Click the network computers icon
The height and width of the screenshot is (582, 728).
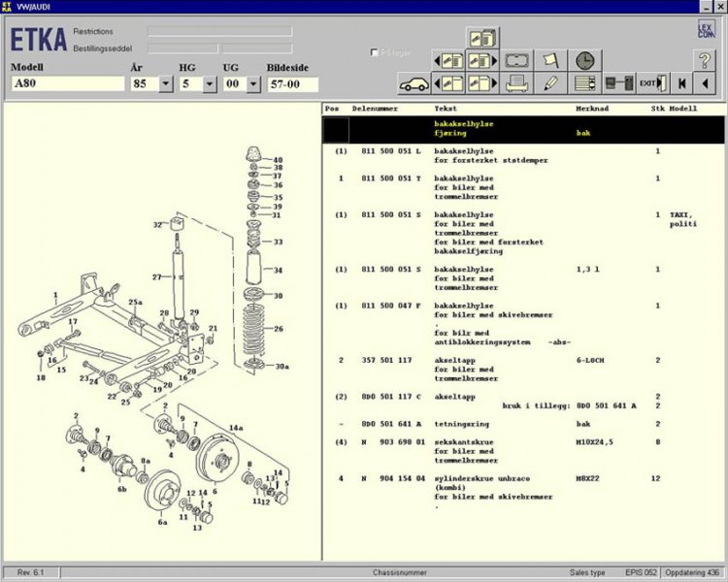(x=618, y=83)
